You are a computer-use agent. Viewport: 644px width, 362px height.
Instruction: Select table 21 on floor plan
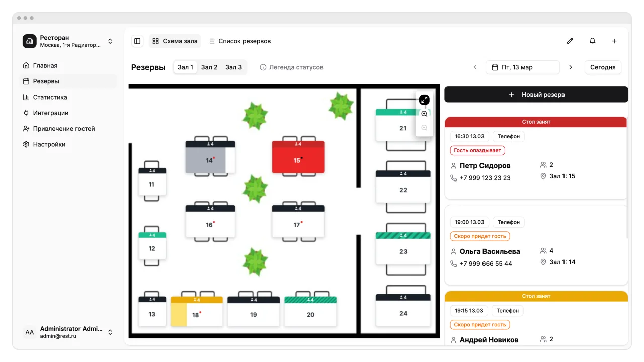tap(403, 125)
